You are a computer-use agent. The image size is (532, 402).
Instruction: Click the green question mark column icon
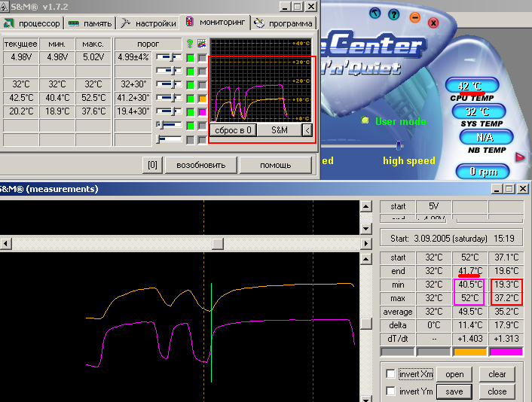coord(190,44)
